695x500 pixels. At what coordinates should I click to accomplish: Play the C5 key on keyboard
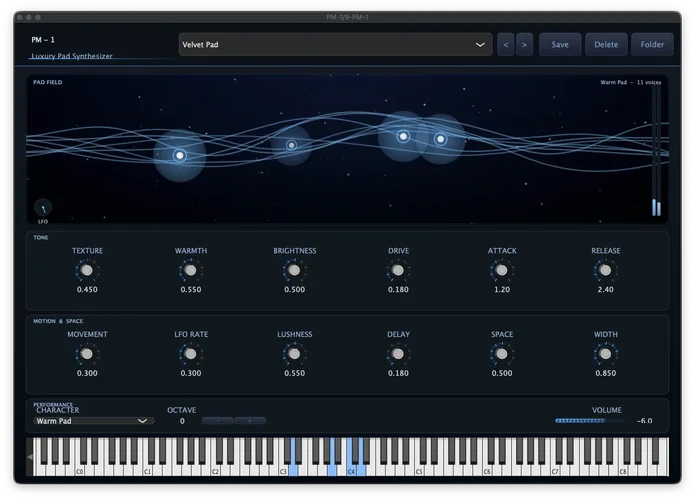click(419, 471)
